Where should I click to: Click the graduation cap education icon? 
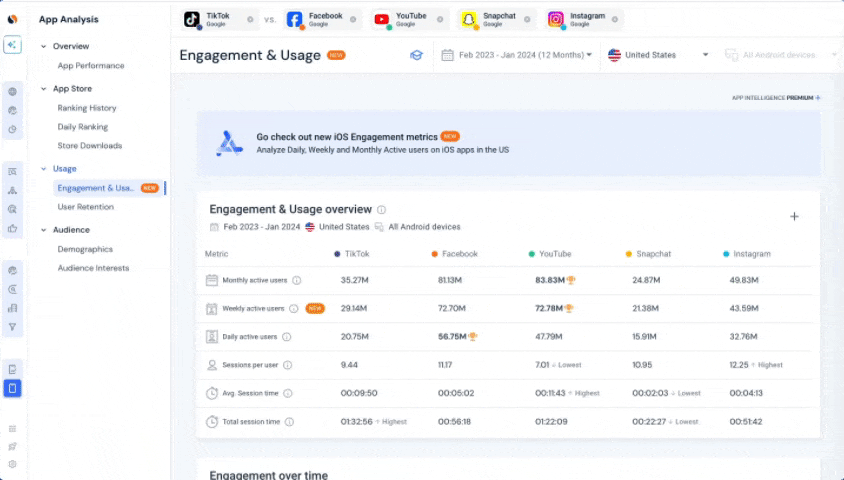coord(416,55)
